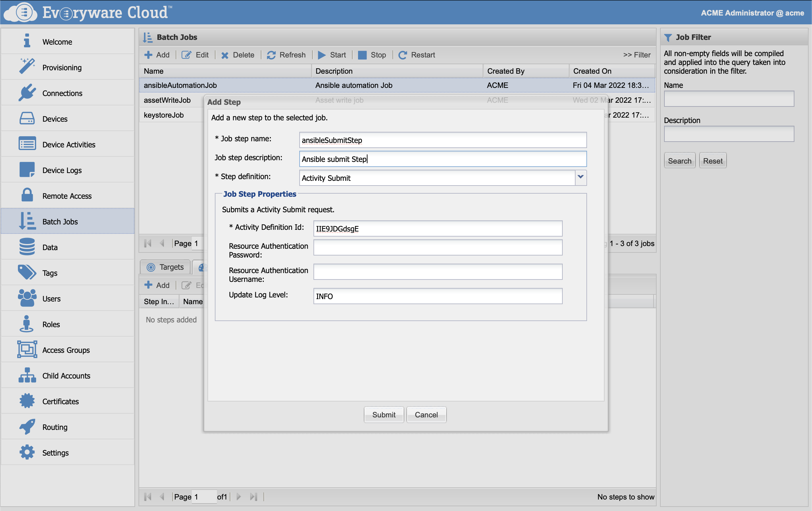Click the Provisioning wand icon
Screen dimensions: 812x511
click(x=27, y=67)
